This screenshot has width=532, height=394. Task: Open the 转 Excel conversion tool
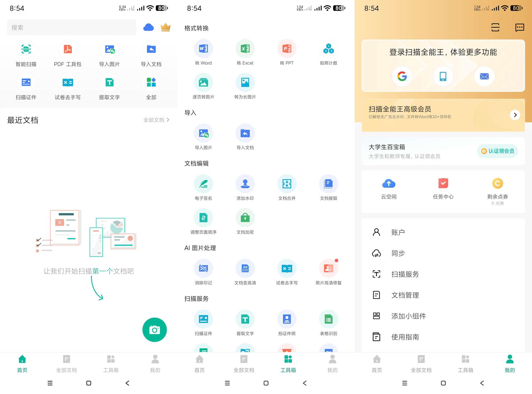[x=245, y=49]
